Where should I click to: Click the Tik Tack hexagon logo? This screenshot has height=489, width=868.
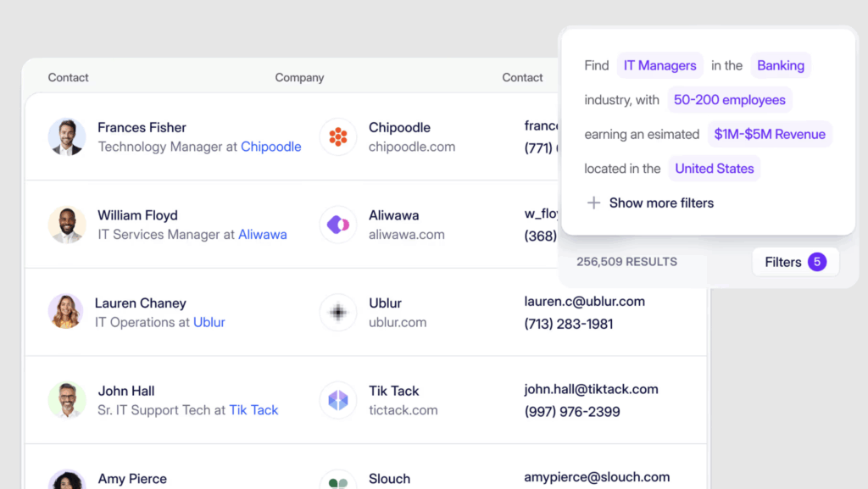tap(337, 400)
